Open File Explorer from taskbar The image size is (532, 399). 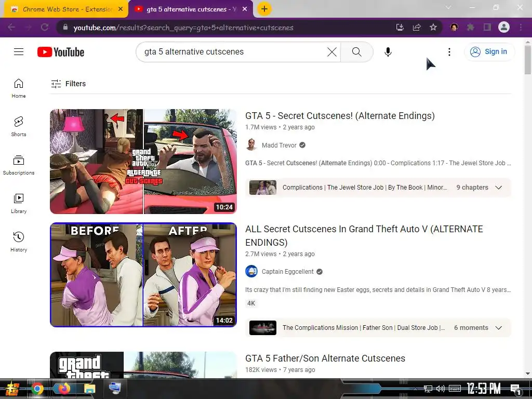89,389
